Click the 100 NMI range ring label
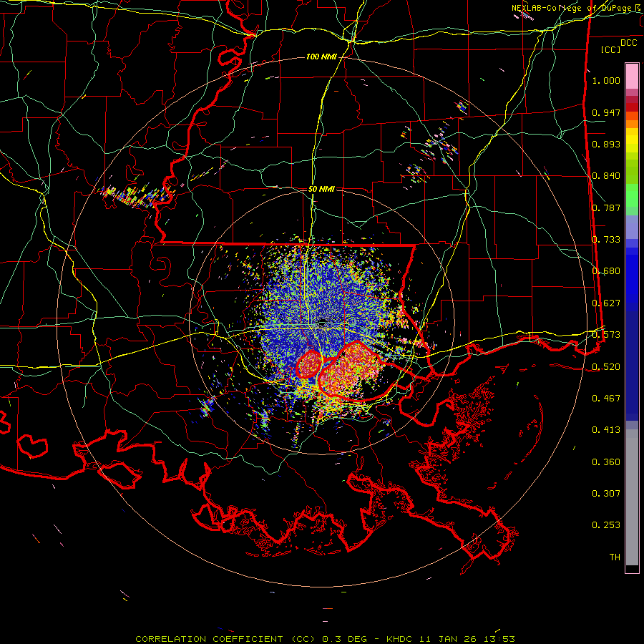 321,57
